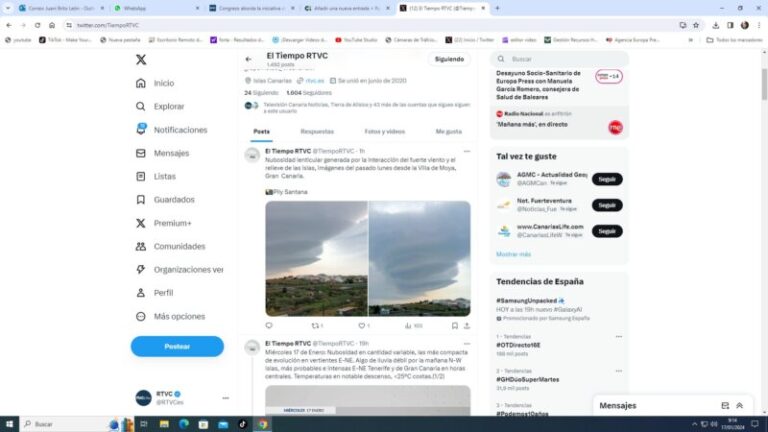Like the lenticular cloud post
Viewport: 768px width, 432px height.
pos(364,326)
